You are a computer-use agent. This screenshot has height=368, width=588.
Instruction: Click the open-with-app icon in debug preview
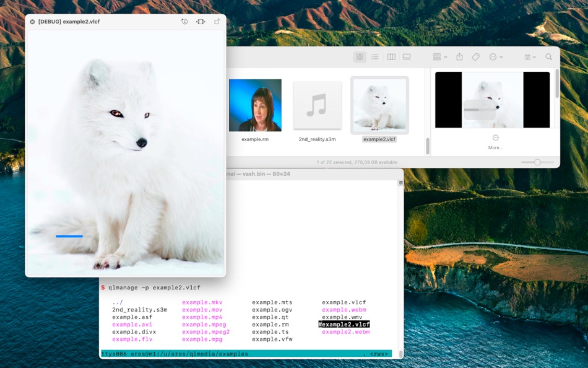click(x=216, y=21)
